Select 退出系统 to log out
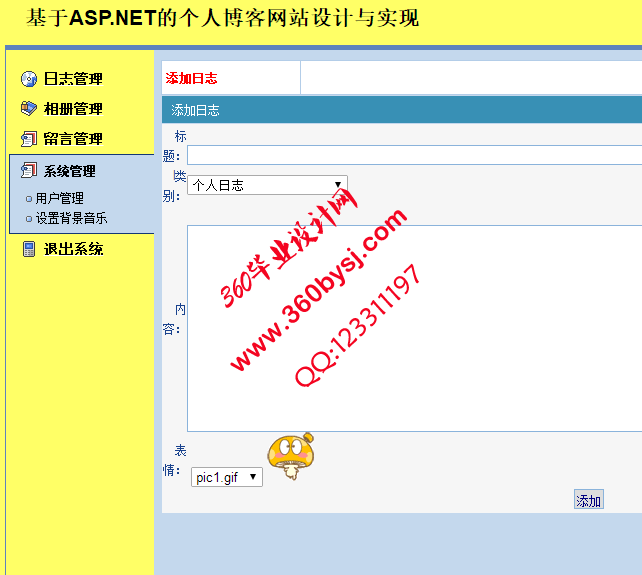 click(x=73, y=249)
